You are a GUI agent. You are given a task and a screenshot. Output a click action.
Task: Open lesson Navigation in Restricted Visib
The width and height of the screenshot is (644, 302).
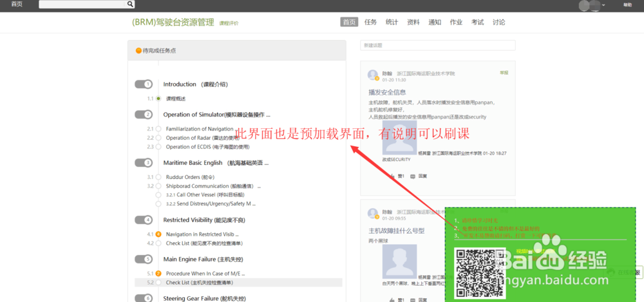coord(202,234)
